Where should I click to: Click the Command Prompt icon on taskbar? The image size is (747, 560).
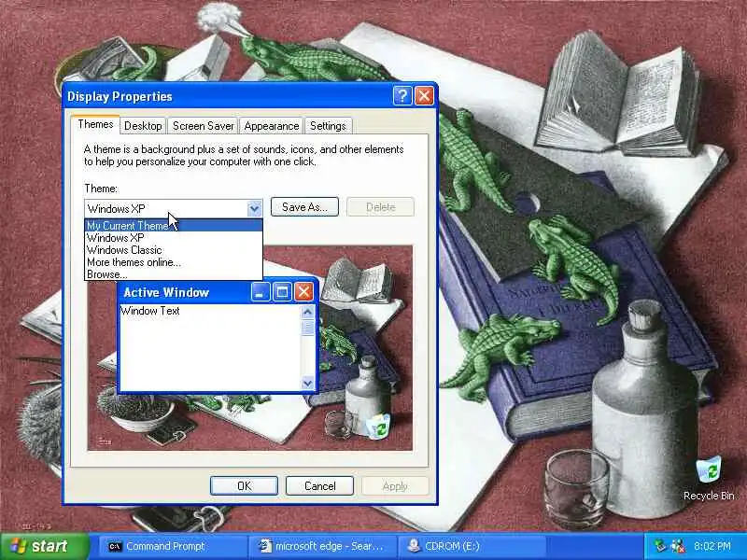[114, 546]
